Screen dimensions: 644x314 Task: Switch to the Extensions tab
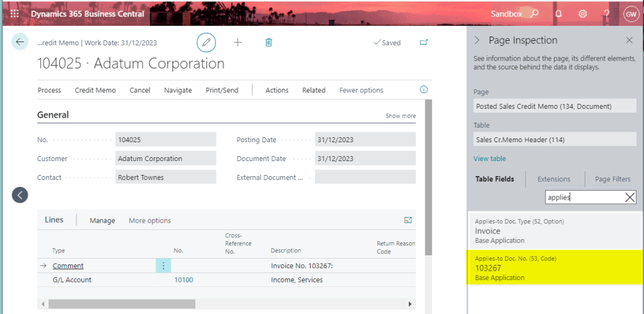pos(553,179)
